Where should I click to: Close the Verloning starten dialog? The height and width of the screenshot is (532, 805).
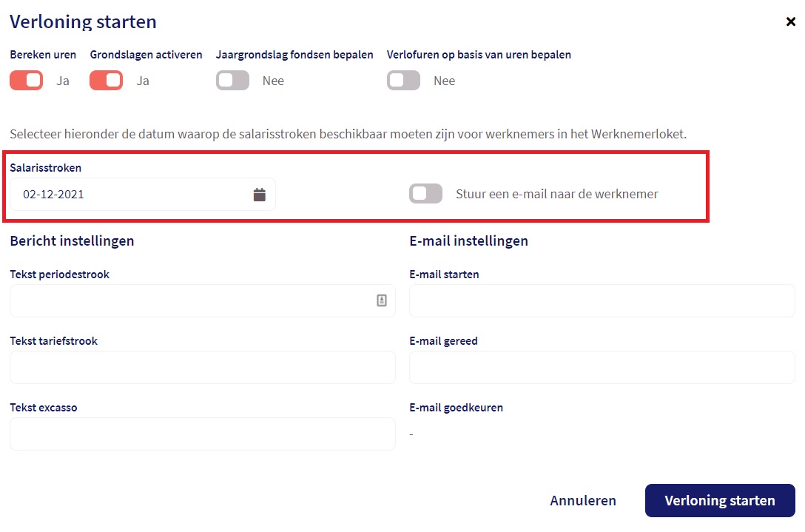790,22
